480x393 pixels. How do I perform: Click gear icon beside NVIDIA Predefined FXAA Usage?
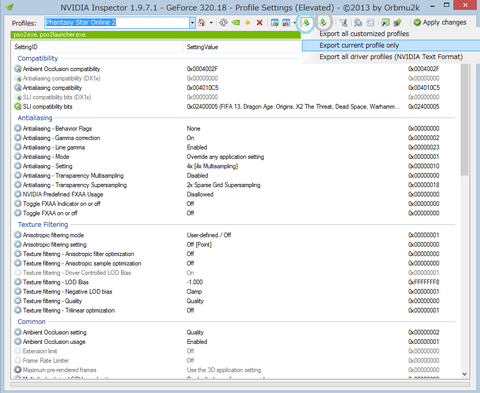18,194
